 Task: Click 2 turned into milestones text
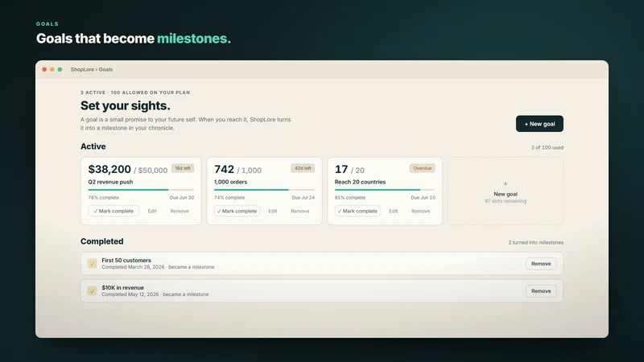tap(536, 243)
